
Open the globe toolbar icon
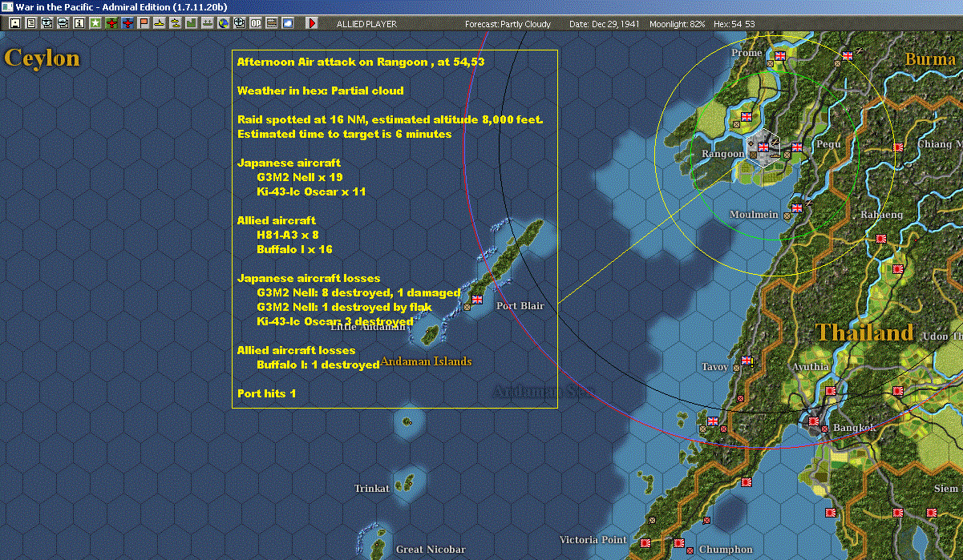pyautogui.click(x=223, y=23)
